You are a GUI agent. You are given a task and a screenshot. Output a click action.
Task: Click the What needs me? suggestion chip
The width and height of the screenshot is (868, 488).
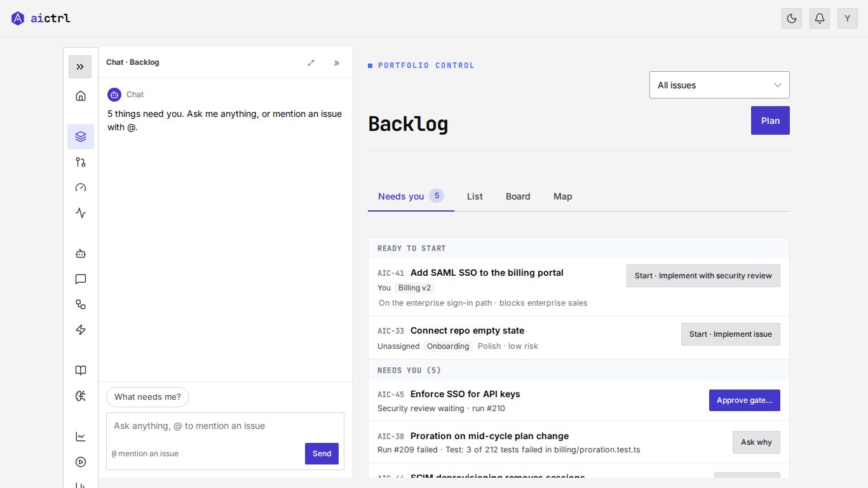coord(147,397)
